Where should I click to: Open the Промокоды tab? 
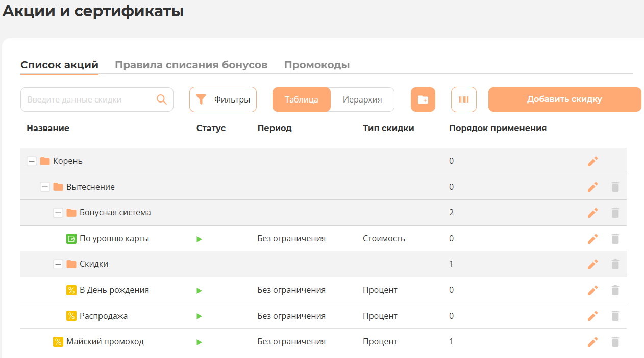(x=316, y=65)
